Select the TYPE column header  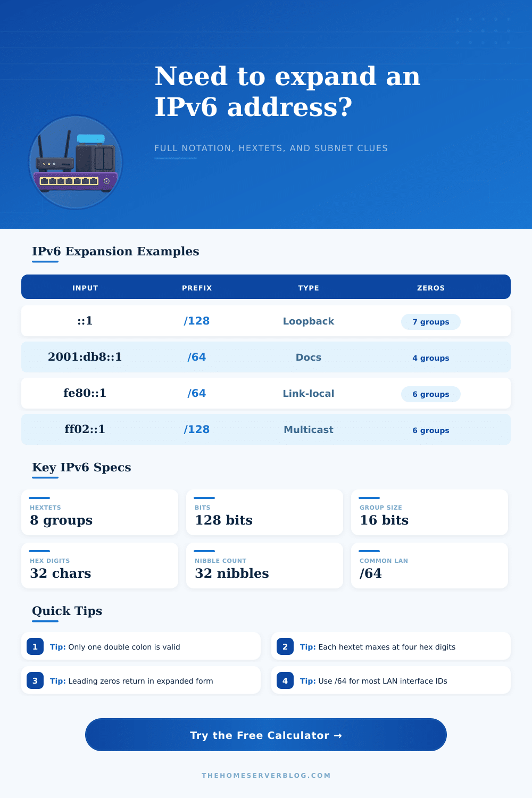click(309, 288)
